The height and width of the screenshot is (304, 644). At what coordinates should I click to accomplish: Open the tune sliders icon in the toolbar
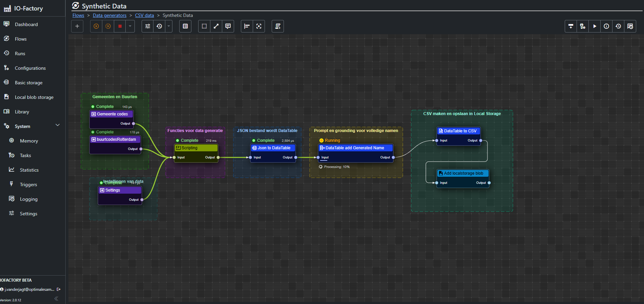(x=148, y=26)
